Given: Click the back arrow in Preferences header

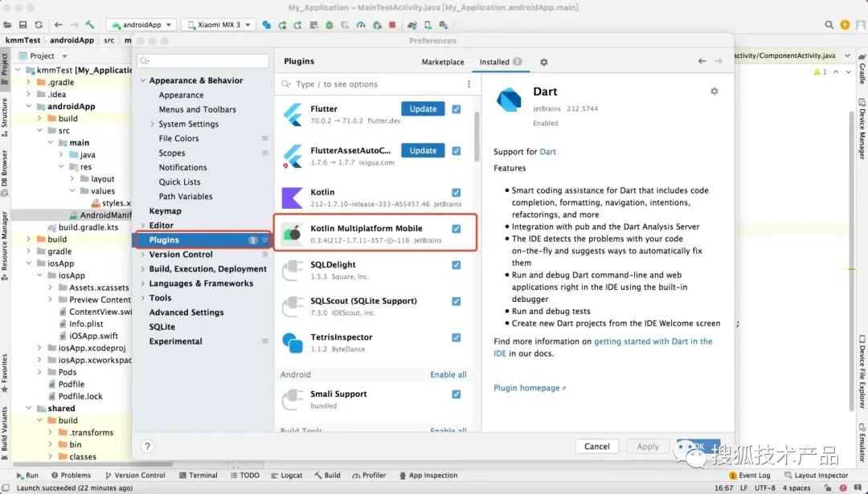Looking at the screenshot, I should [702, 61].
